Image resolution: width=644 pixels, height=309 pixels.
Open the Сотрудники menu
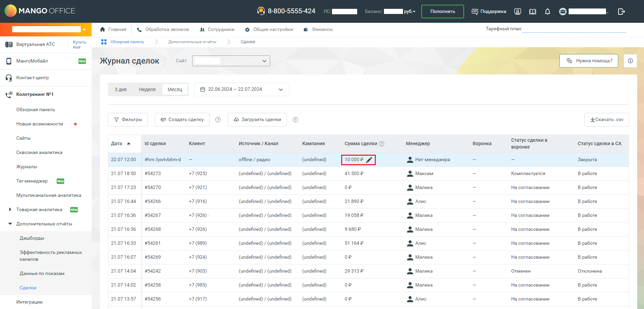(217, 30)
